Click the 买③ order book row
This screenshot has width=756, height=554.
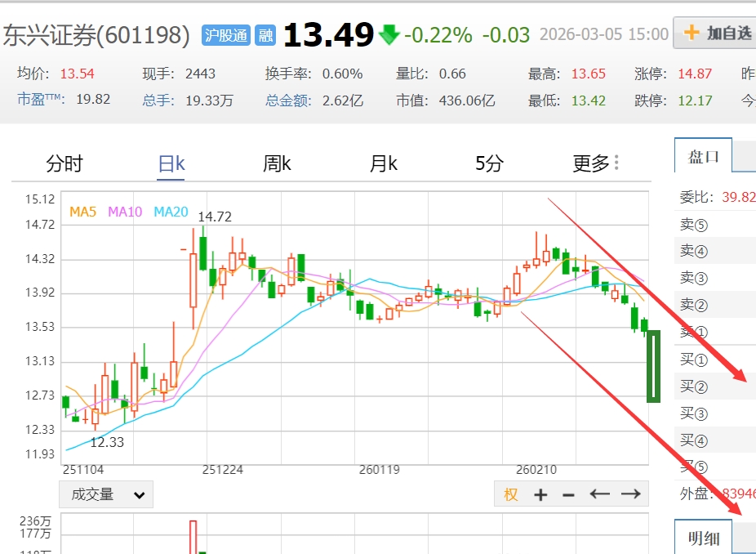[715, 413]
